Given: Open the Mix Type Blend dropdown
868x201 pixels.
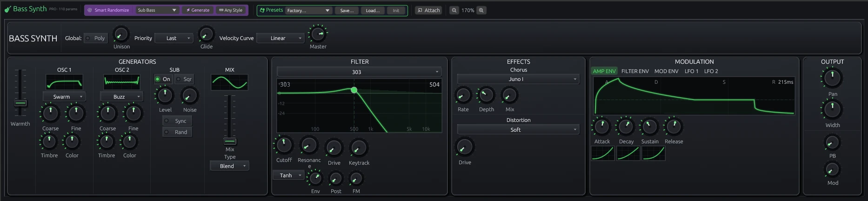Looking at the screenshot, I should tap(229, 166).
